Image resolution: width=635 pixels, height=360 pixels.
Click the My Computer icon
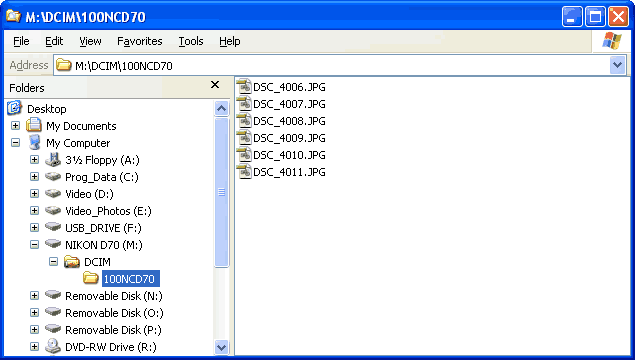pyautogui.click(x=35, y=143)
